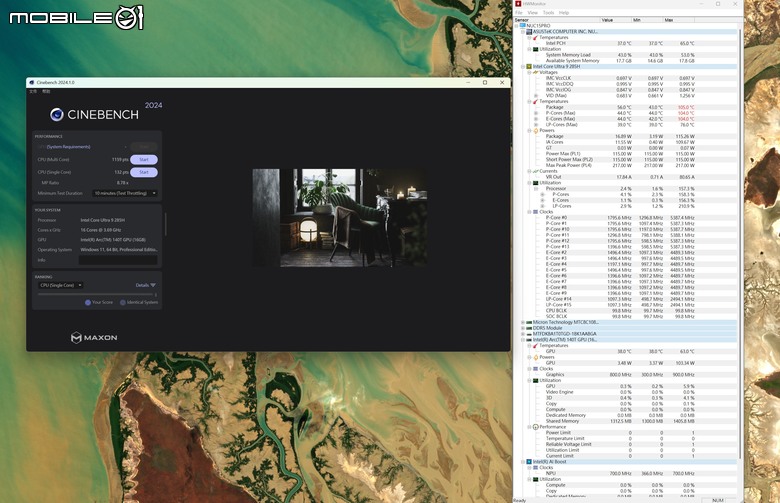Toggle the Identical System indicator in Ranking
This screenshot has height=503, width=780.
point(122,302)
